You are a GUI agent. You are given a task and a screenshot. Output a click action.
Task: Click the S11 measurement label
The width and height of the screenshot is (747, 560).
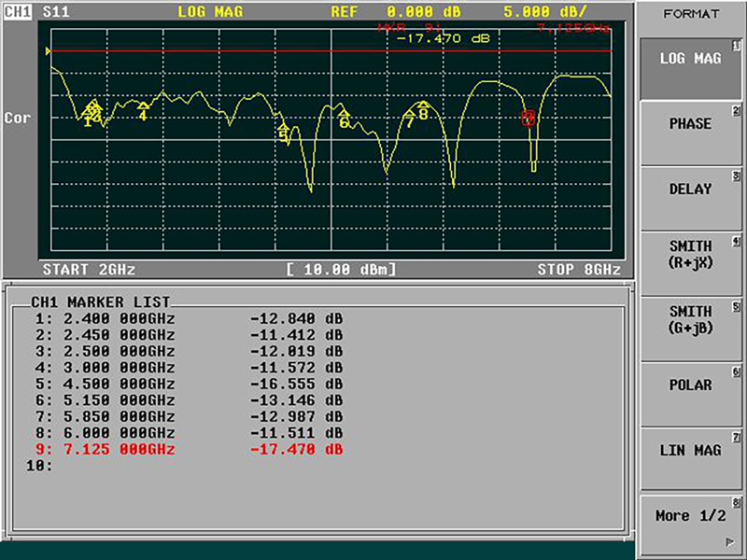tap(56, 11)
